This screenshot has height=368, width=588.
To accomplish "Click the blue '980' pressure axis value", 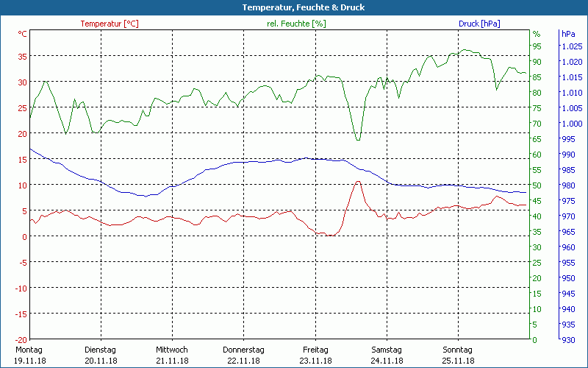I will coord(568,185).
